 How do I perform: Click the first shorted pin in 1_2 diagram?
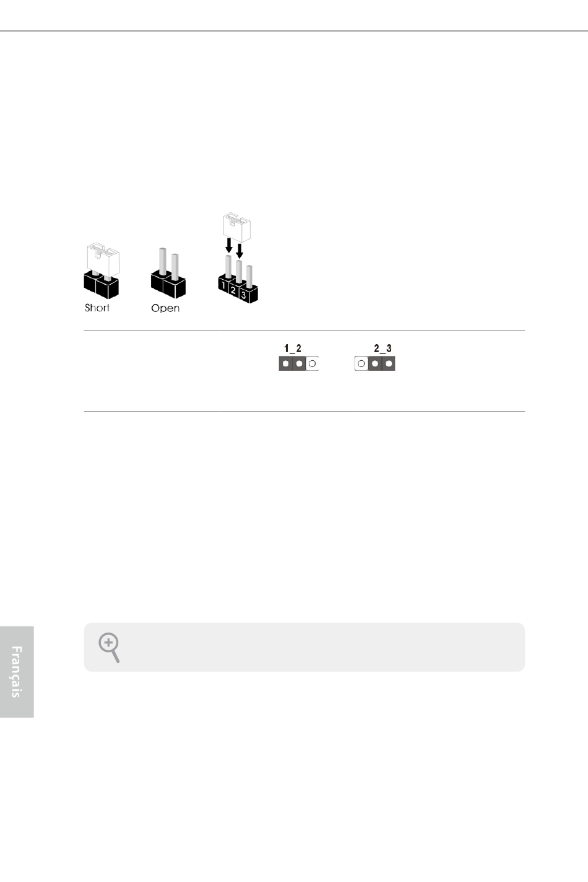click(x=285, y=364)
